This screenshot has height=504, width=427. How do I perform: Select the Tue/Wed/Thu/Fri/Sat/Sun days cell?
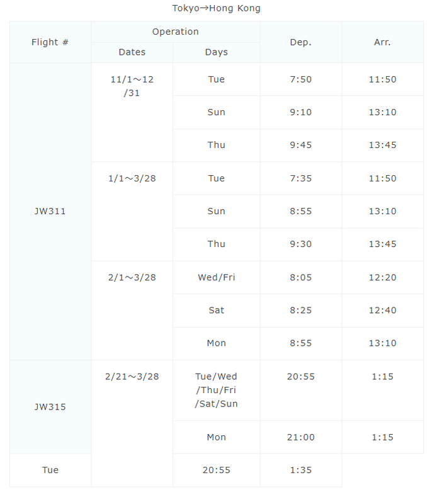(x=216, y=390)
